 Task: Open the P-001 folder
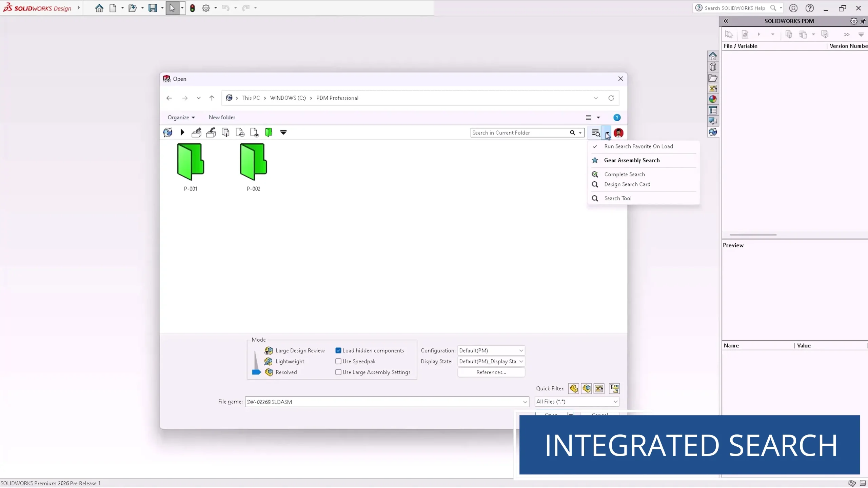click(x=191, y=163)
